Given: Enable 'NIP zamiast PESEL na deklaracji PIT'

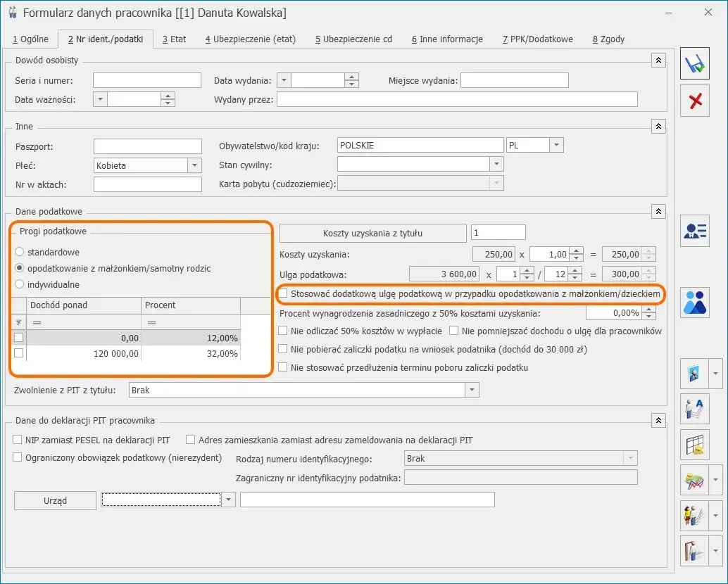Looking at the screenshot, I should pos(18,440).
